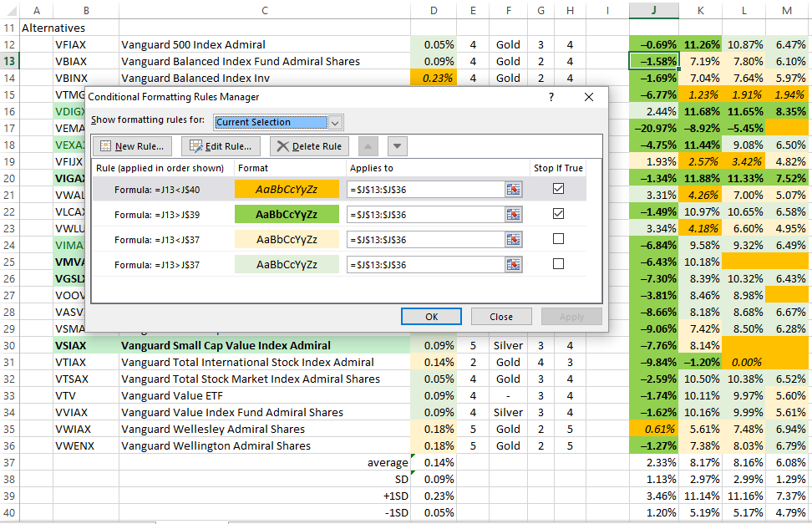Viewport: 812px width, 524px height.
Task: Click range selector icon for J13<J$37 rule
Action: click(x=513, y=240)
